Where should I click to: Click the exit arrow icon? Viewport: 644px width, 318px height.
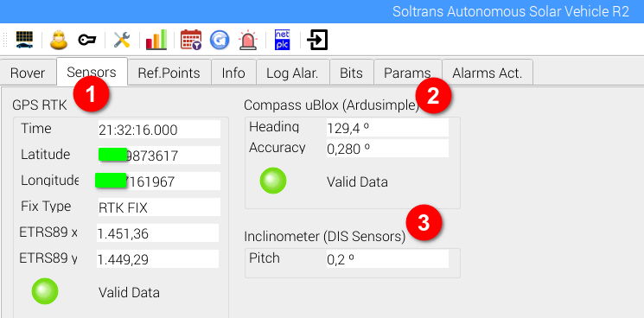[317, 40]
